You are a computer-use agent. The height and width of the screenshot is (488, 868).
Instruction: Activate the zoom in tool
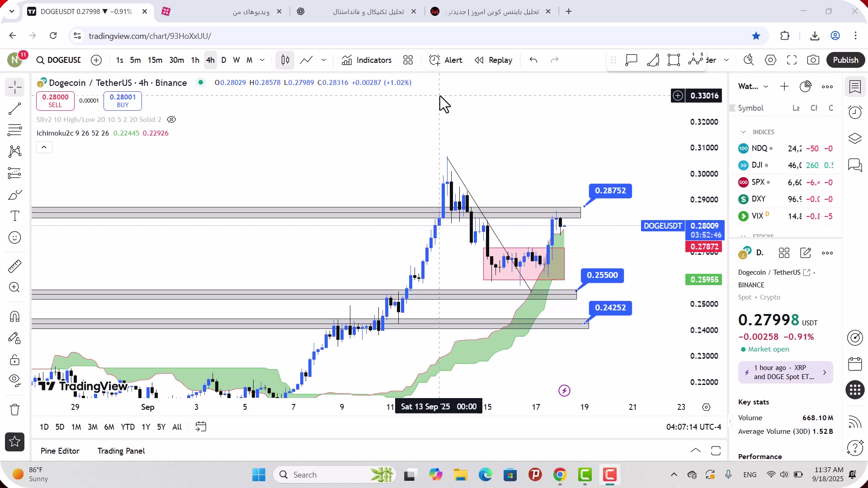point(15,288)
